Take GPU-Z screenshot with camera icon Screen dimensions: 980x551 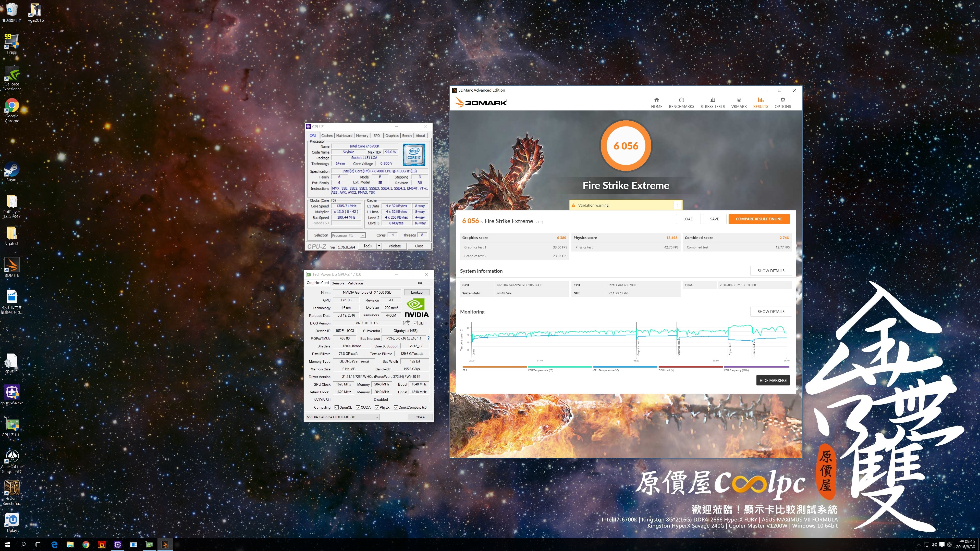pos(420,283)
